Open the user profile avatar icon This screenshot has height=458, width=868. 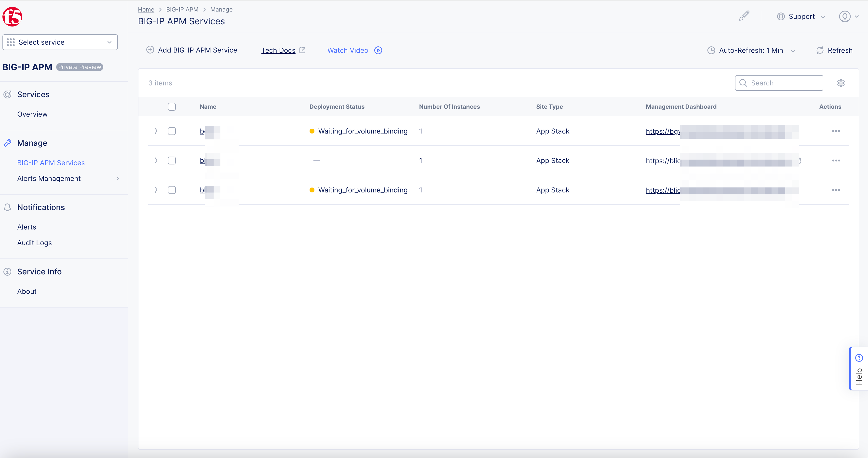pyautogui.click(x=844, y=16)
